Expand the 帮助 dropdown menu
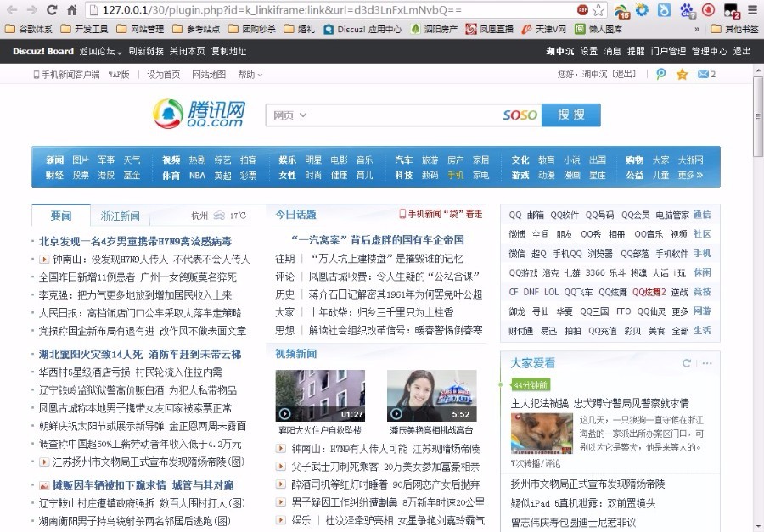The image size is (764, 532). pyautogui.click(x=250, y=75)
